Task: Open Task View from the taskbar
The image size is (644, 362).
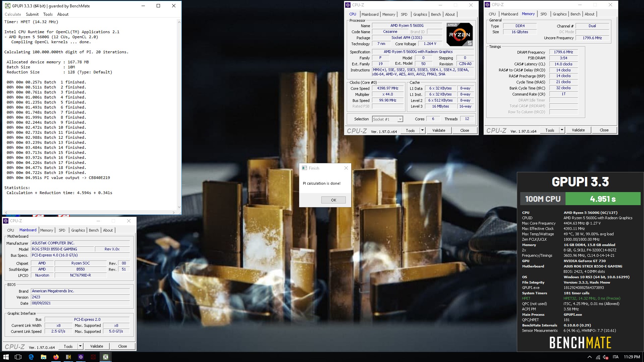Action: click(x=18, y=357)
